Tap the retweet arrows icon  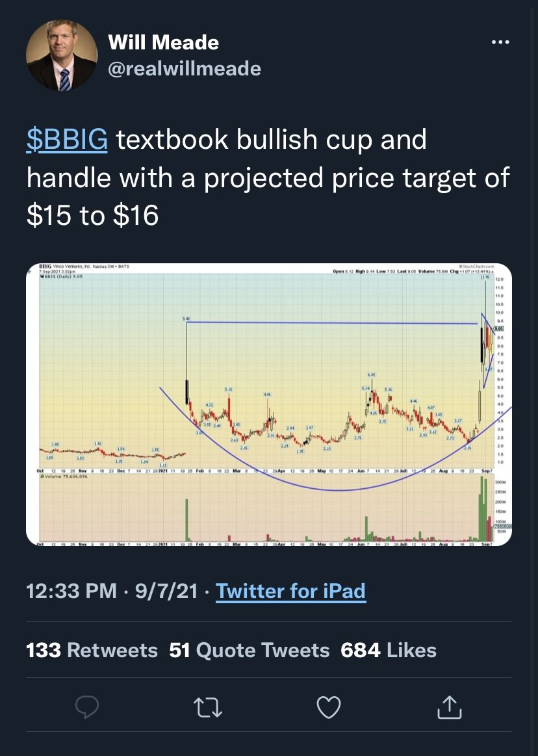(208, 707)
